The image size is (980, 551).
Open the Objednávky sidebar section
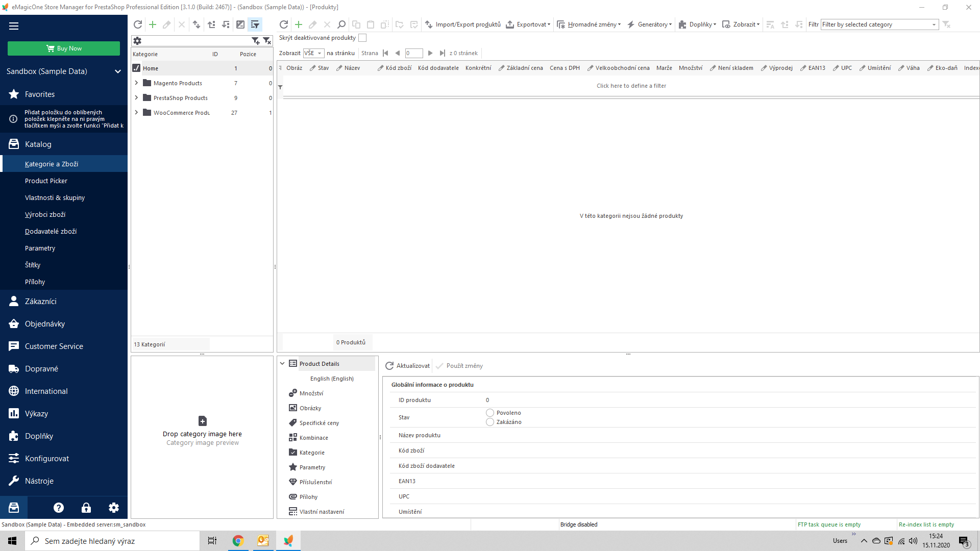coord(45,324)
